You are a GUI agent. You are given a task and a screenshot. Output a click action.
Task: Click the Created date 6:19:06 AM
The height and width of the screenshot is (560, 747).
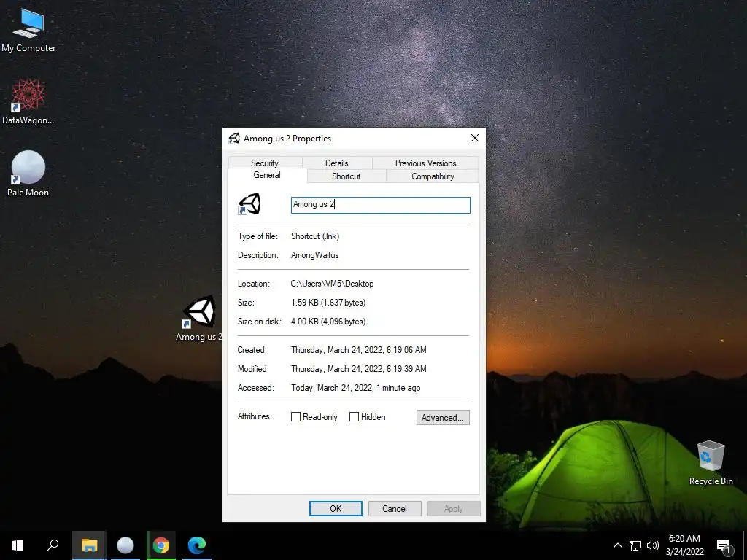[x=359, y=349]
